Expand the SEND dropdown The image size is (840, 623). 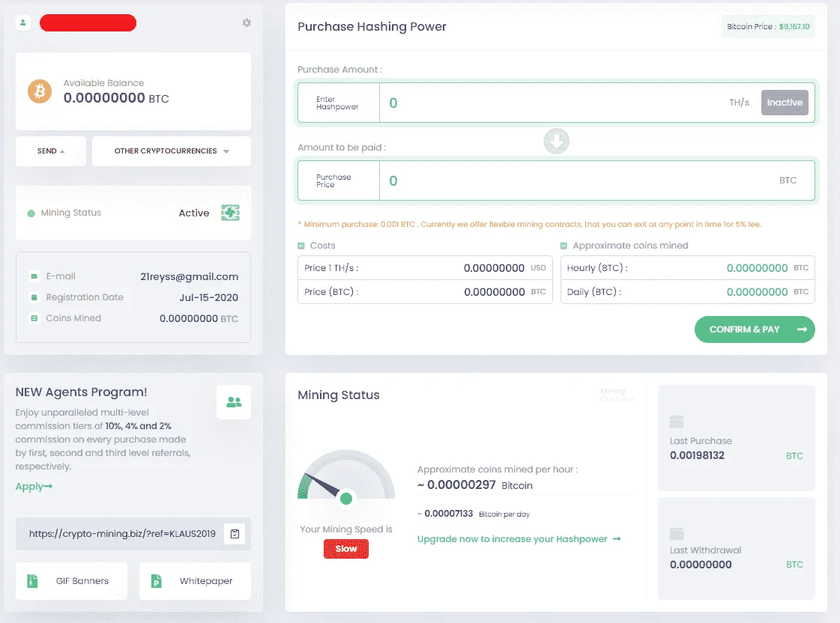click(x=51, y=151)
